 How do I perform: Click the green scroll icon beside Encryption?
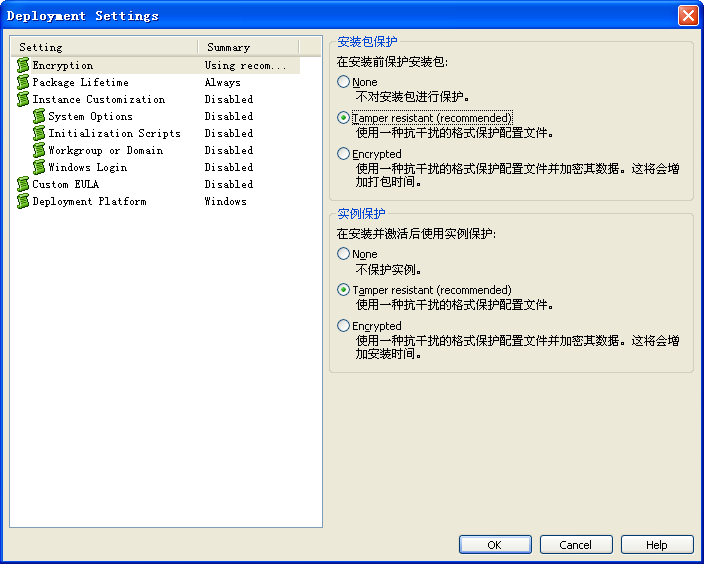tap(23, 65)
